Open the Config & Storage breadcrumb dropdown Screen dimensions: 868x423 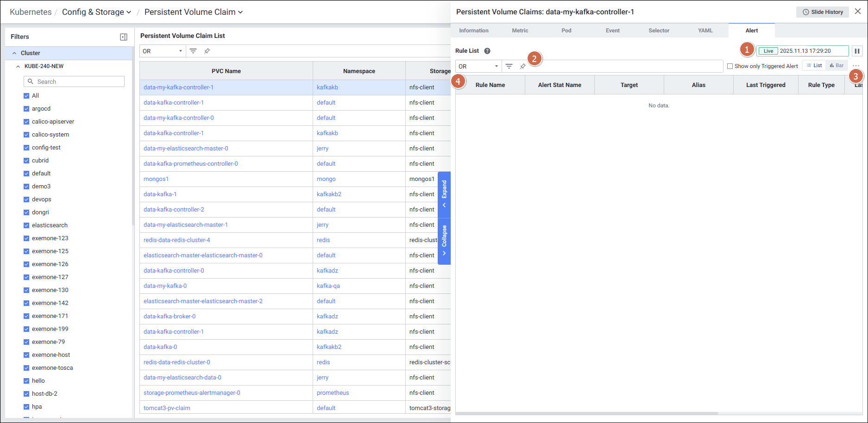(96, 12)
